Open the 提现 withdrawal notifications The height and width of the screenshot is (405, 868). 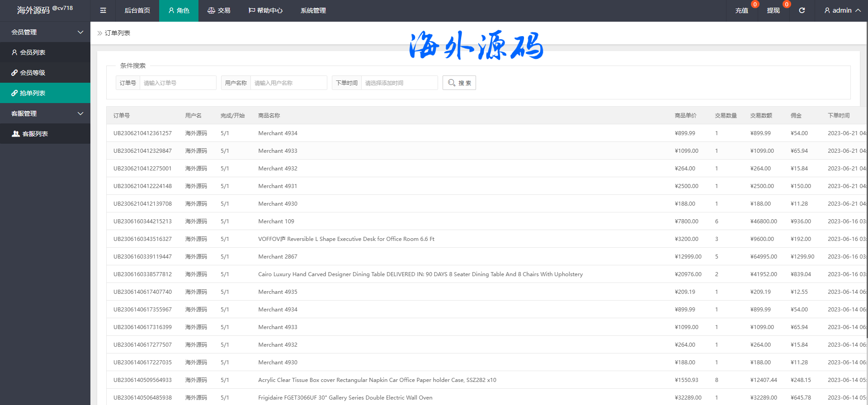click(773, 10)
